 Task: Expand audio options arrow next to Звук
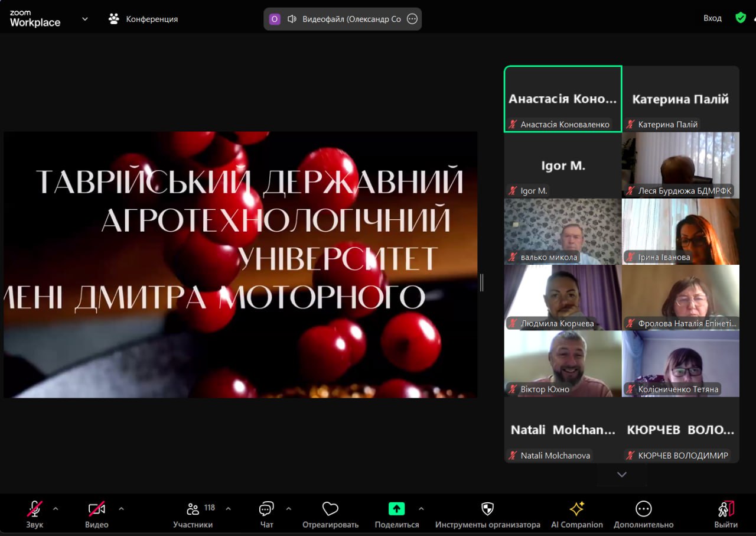coord(56,508)
